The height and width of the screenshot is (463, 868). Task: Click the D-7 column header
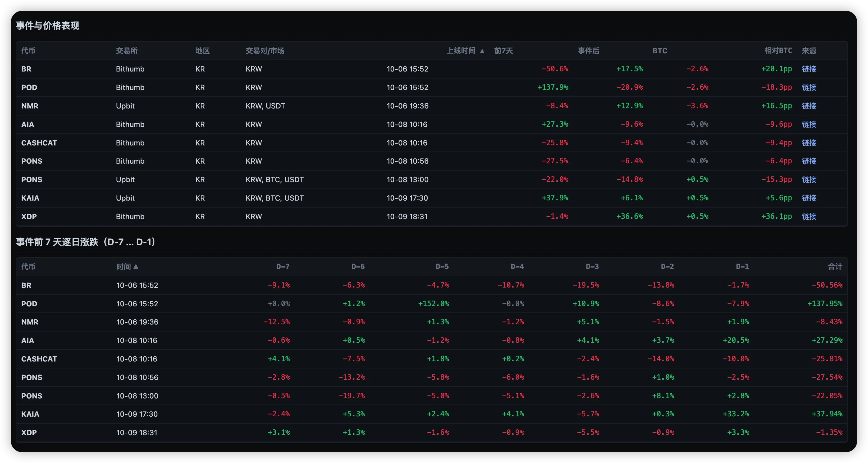pyautogui.click(x=283, y=267)
